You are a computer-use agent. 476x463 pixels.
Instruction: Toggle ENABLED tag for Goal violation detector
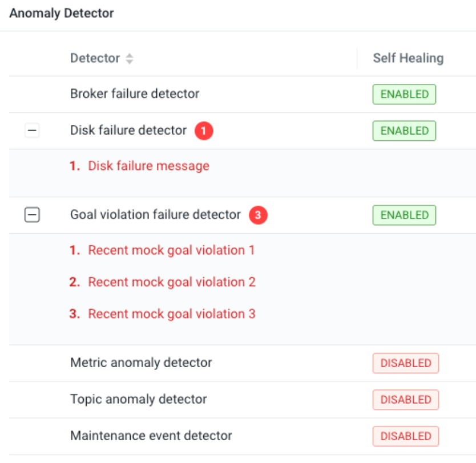[404, 215]
